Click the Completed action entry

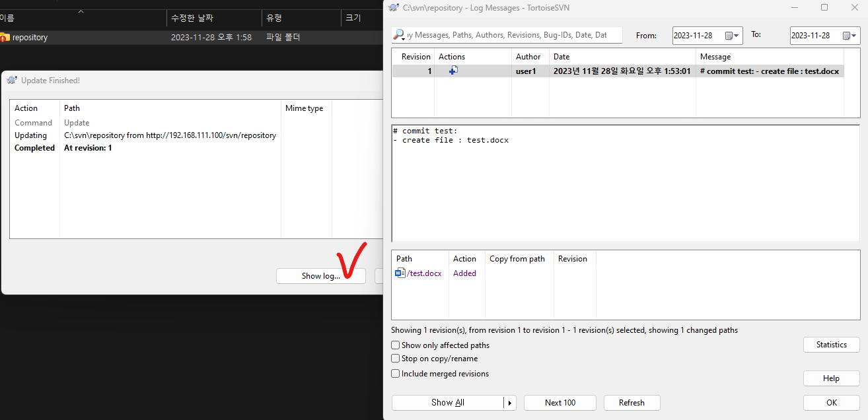click(34, 148)
